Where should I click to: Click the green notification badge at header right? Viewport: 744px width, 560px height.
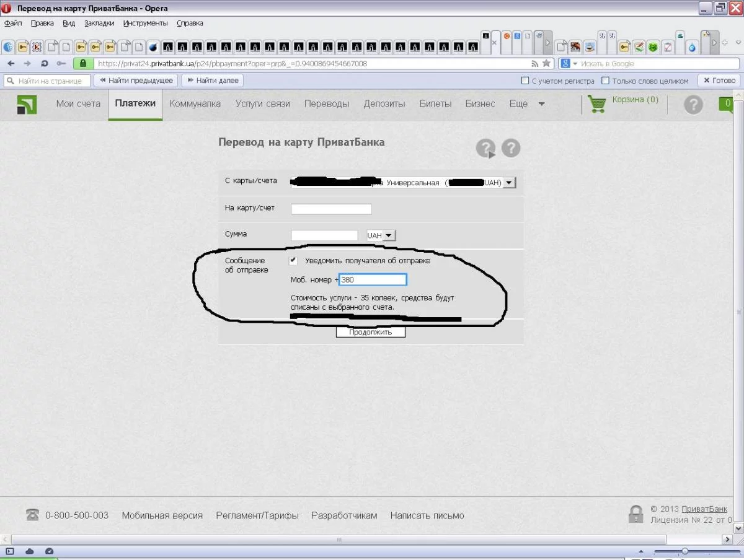[725, 104]
